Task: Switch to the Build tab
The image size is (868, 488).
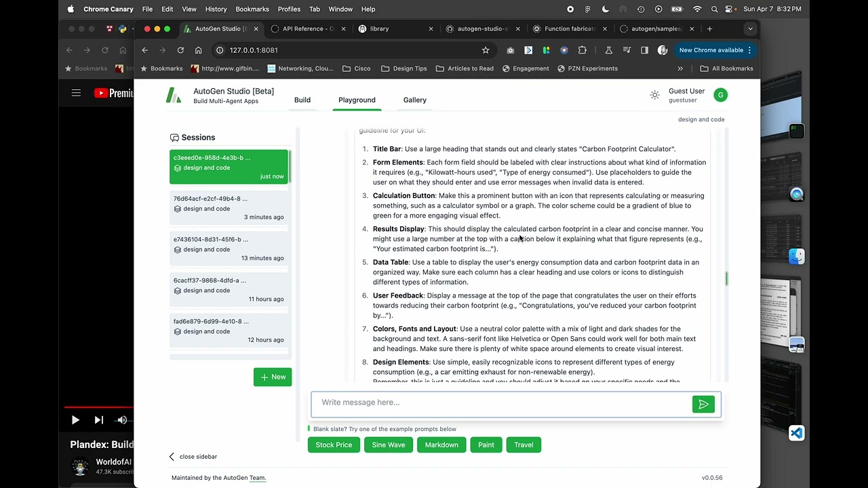Action: pos(302,100)
